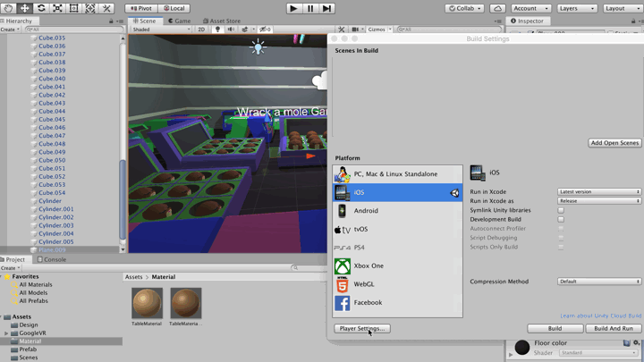The height and width of the screenshot is (362, 644).
Task: Select the Move tool
Action: 25,8
